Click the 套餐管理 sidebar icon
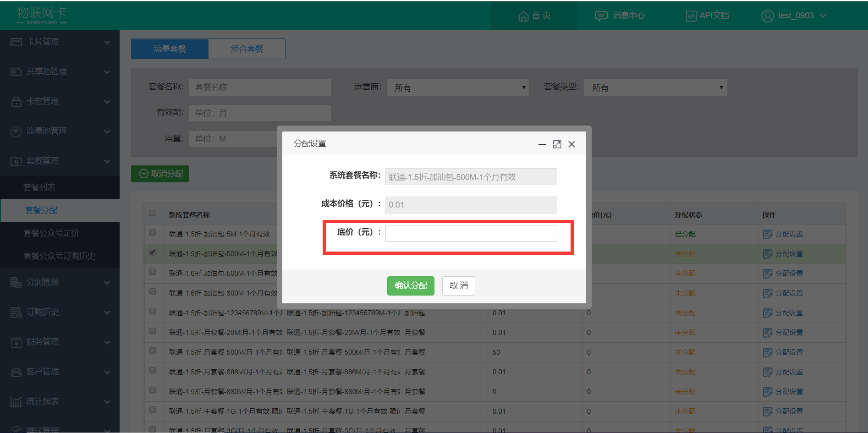The width and height of the screenshot is (868, 433). pyautogui.click(x=16, y=161)
